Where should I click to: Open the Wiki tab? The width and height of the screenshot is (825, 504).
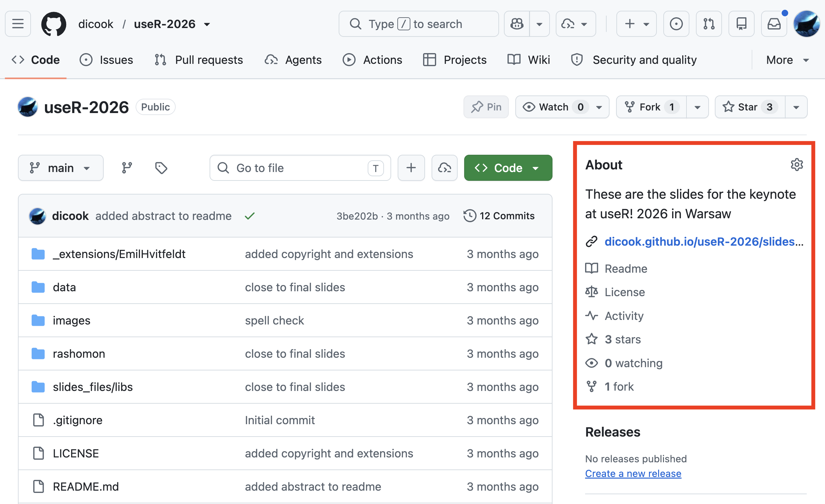point(529,60)
